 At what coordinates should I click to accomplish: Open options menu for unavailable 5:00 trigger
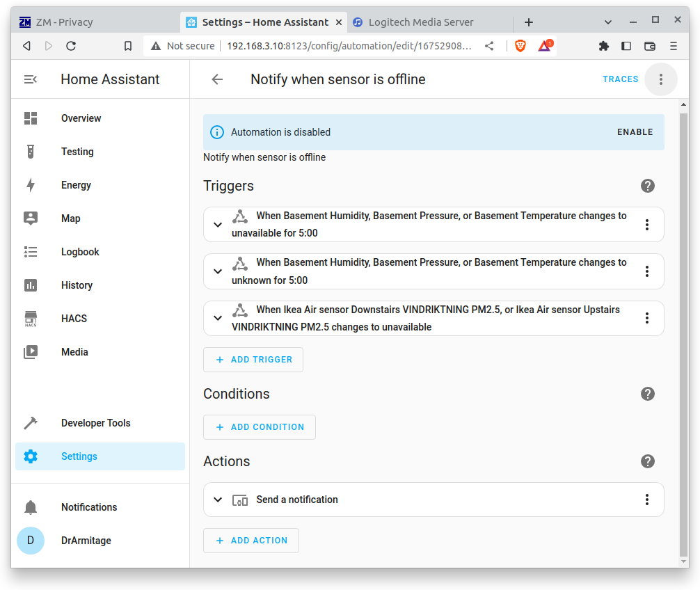point(647,225)
